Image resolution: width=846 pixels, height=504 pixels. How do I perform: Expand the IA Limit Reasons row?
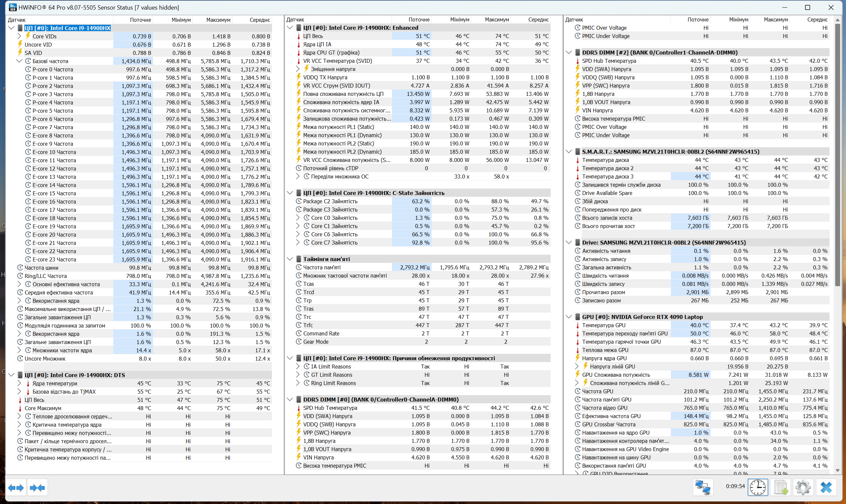click(298, 367)
